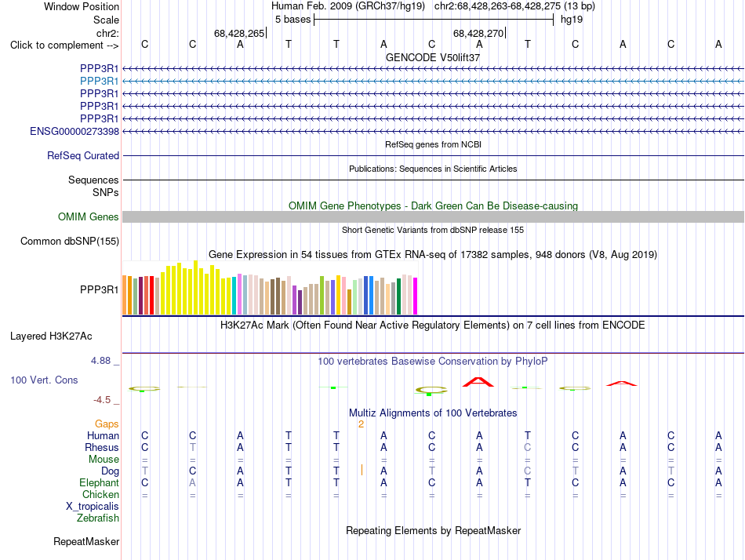This screenshot has width=745, height=560.
Task: Click the Dog species label
Action: tap(110, 471)
